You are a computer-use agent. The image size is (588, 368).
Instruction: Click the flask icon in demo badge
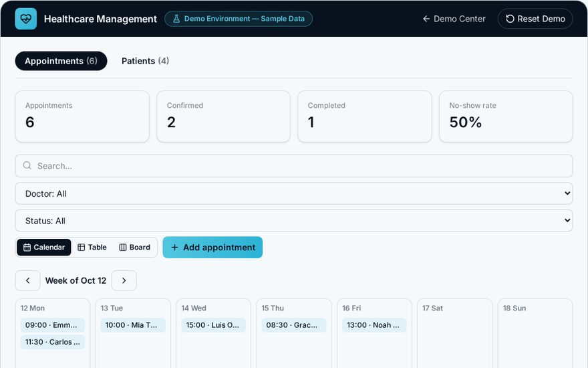tap(176, 19)
